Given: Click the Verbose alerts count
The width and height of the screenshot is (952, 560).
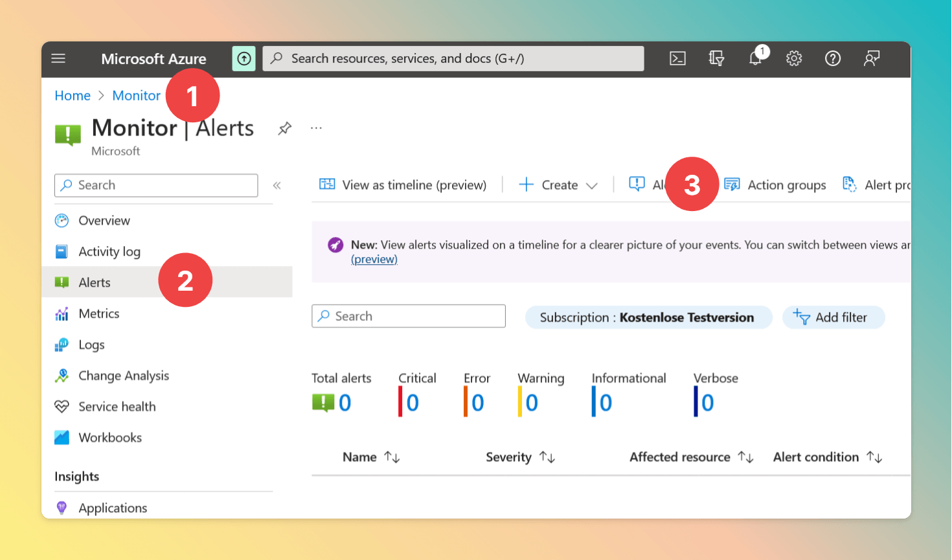Looking at the screenshot, I should click(x=708, y=403).
